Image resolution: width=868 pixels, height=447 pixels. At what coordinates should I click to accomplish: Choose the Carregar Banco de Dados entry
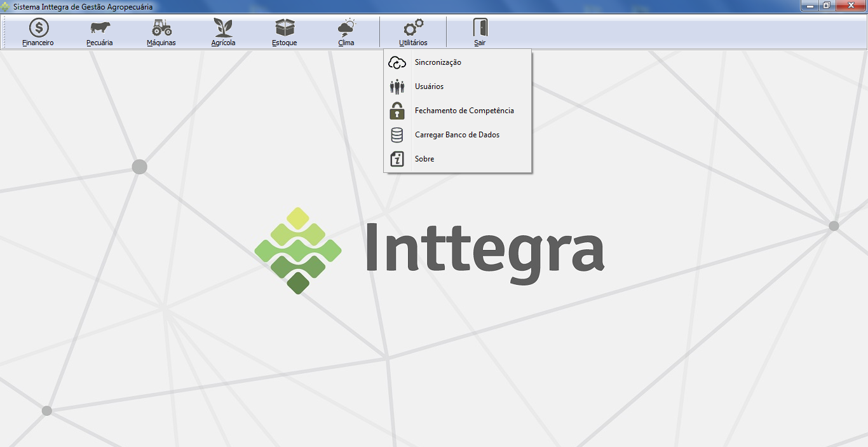click(458, 135)
